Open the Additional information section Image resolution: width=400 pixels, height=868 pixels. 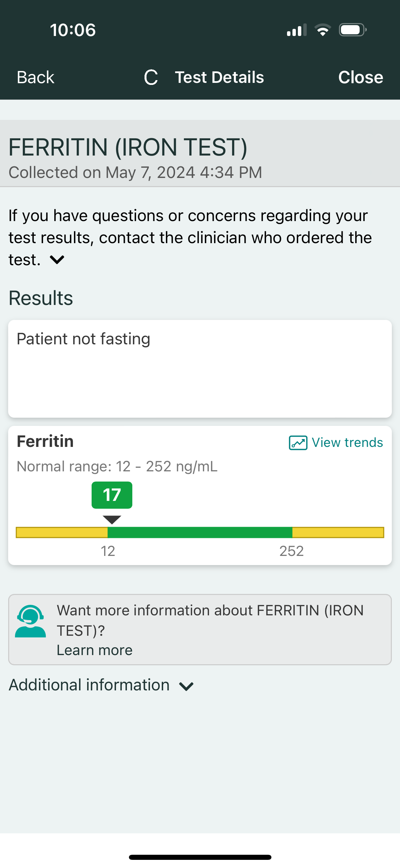89,685
